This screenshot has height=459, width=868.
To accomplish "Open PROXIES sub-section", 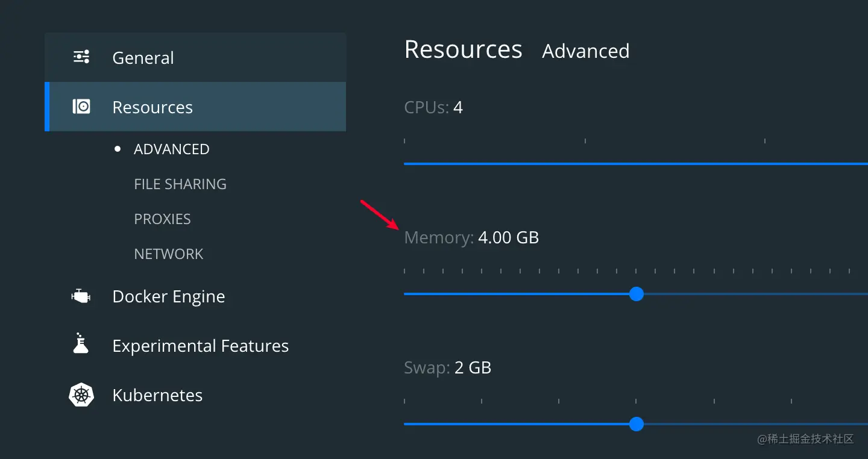I will (x=162, y=219).
